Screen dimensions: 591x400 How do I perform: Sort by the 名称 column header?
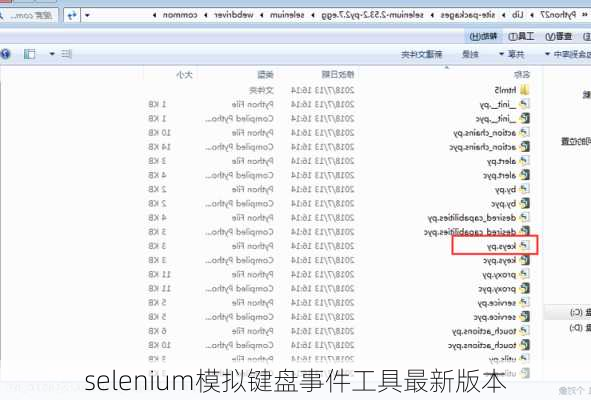pyautogui.click(x=521, y=75)
